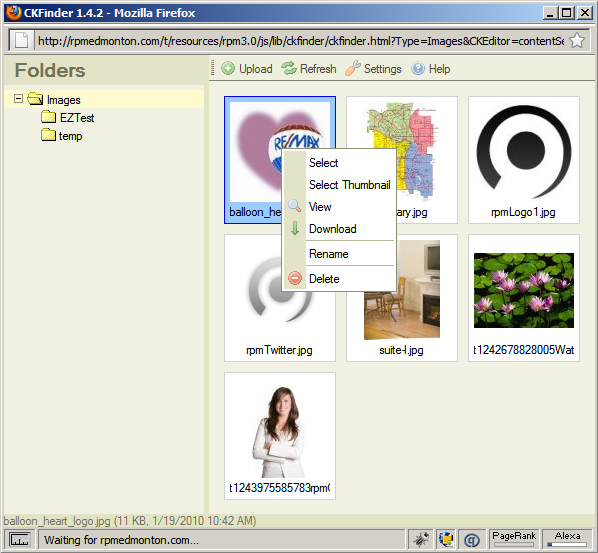The width and height of the screenshot is (598, 553).
Task: Click the bookmark star in address bar
Action: coord(577,40)
